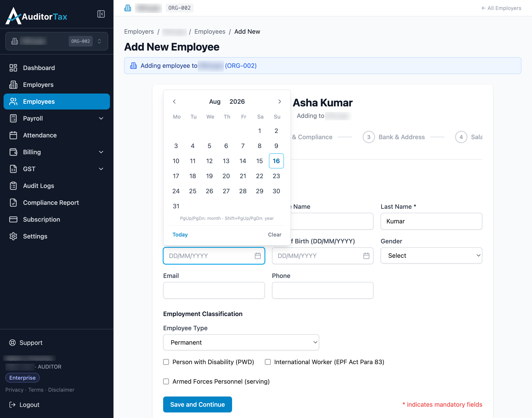
Task: Click the Employers breadcrumb link
Action: 139,31
